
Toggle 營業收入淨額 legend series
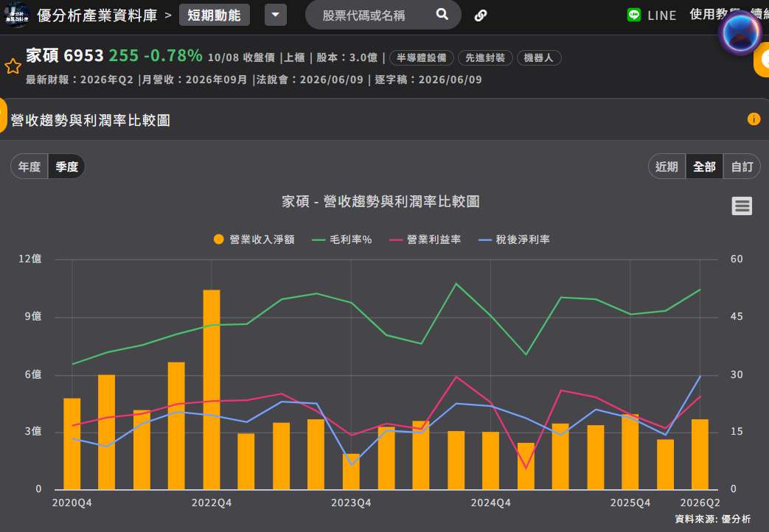[x=254, y=239]
